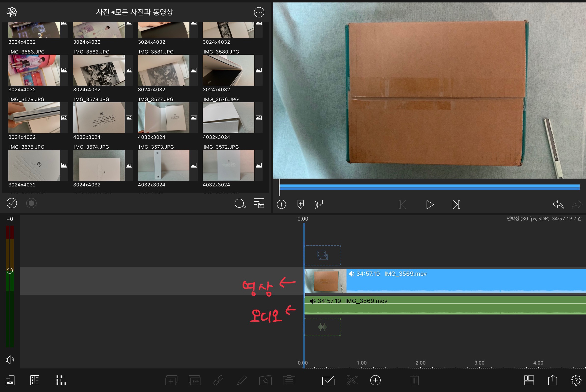586x392 pixels.
Task: Select the blue IMG_3569.mov video clip
Action: click(x=450, y=281)
